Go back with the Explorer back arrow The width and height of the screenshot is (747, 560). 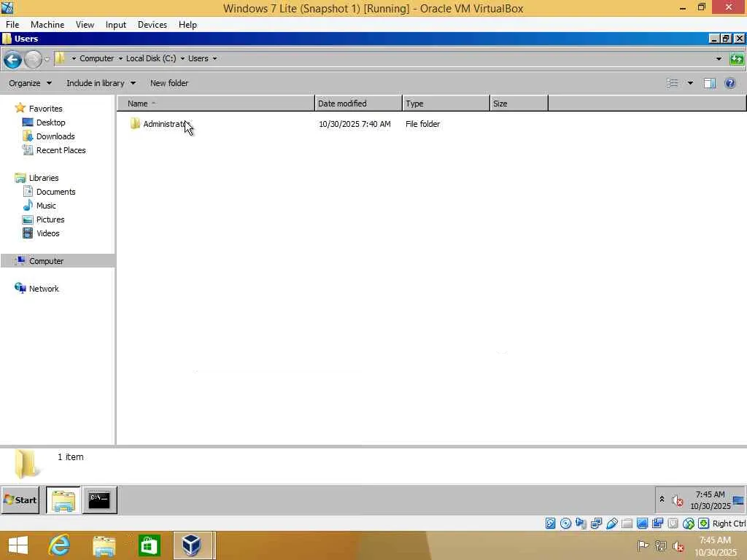[x=13, y=60]
